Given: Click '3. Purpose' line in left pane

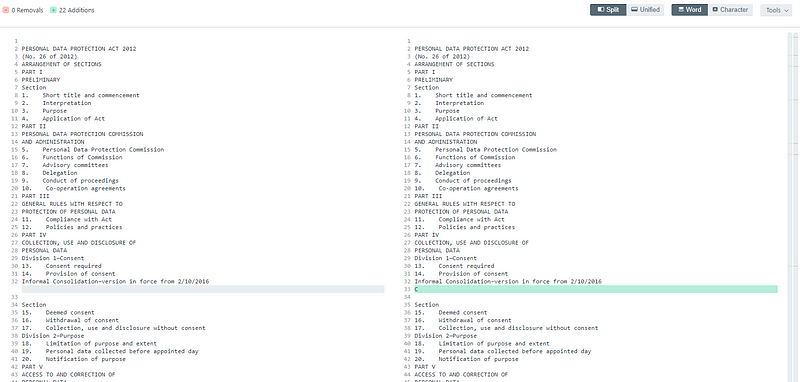Looking at the screenshot, I should [44, 111].
